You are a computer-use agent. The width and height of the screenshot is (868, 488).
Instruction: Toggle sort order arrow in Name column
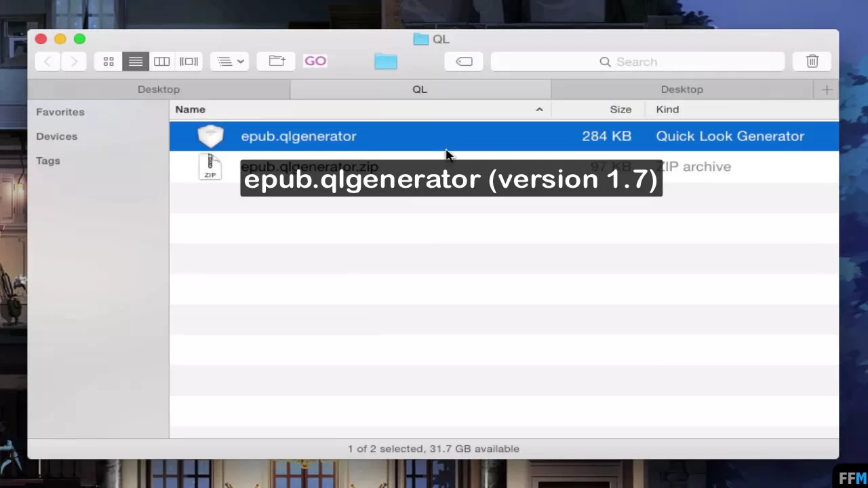[540, 109]
